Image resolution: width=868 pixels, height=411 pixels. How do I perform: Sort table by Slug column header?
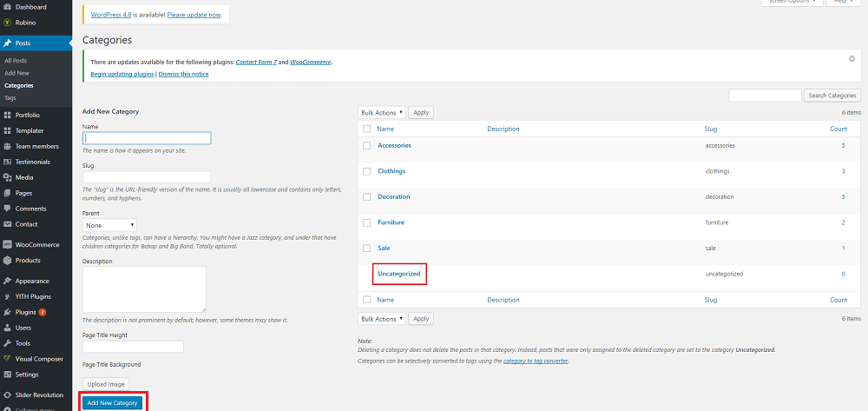(711, 129)
